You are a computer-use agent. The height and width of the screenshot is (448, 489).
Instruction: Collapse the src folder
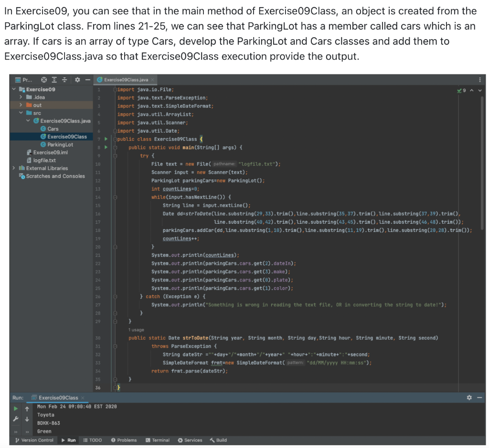tap(21, 113)
